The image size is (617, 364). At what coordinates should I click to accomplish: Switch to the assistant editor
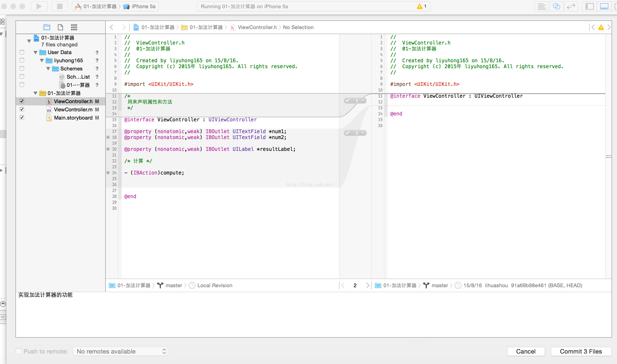point(556,6)
